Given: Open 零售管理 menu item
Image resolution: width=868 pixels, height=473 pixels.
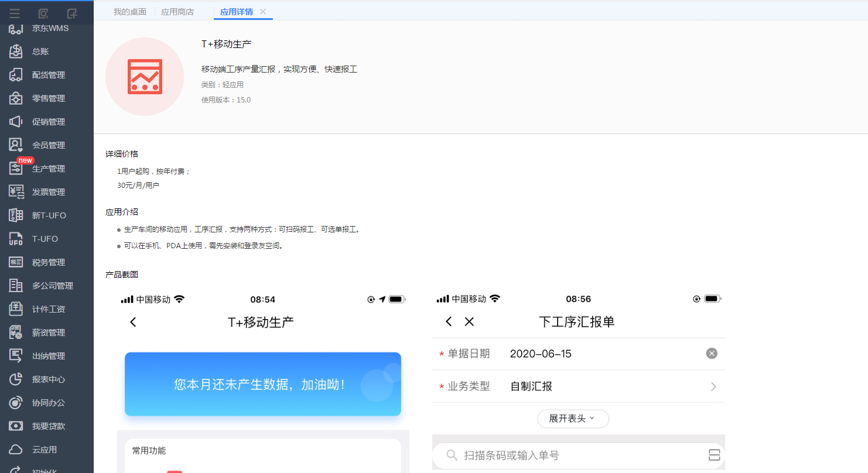Looking at the screenshot, I should pyautogui.click(x=49, y=98).
